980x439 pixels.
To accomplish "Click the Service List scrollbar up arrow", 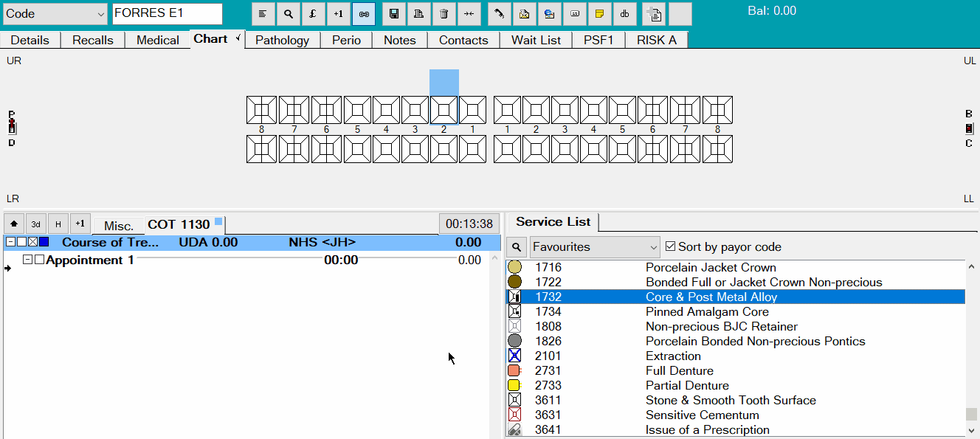I will click(972, 267).
